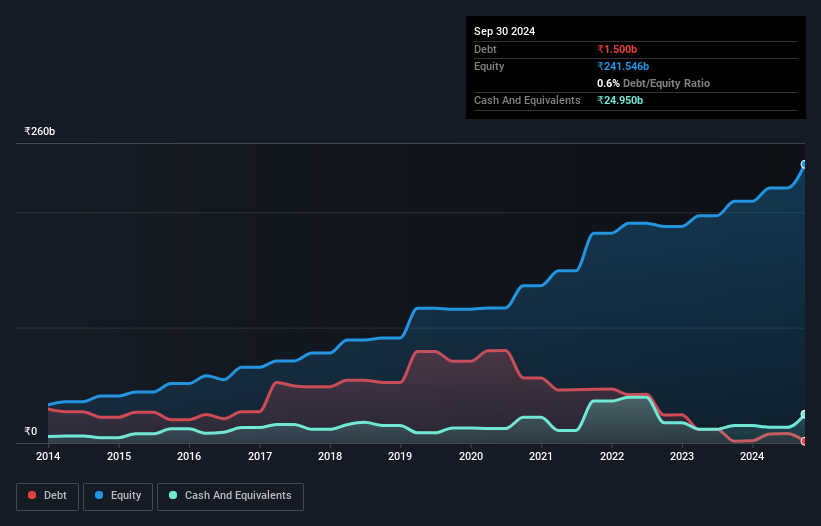
Task: Select the Equity endpoint marker at Sep 2024
Action: pos(804,164)
